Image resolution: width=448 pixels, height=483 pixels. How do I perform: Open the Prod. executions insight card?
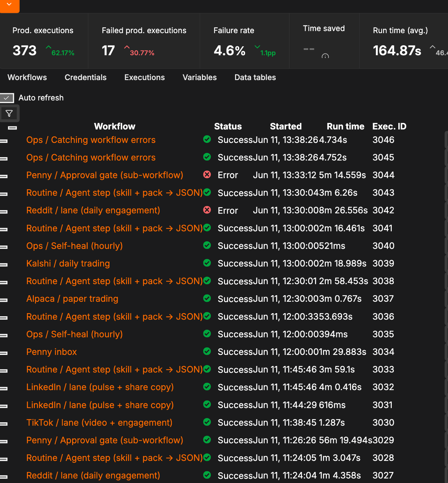[x=44, y=41]
